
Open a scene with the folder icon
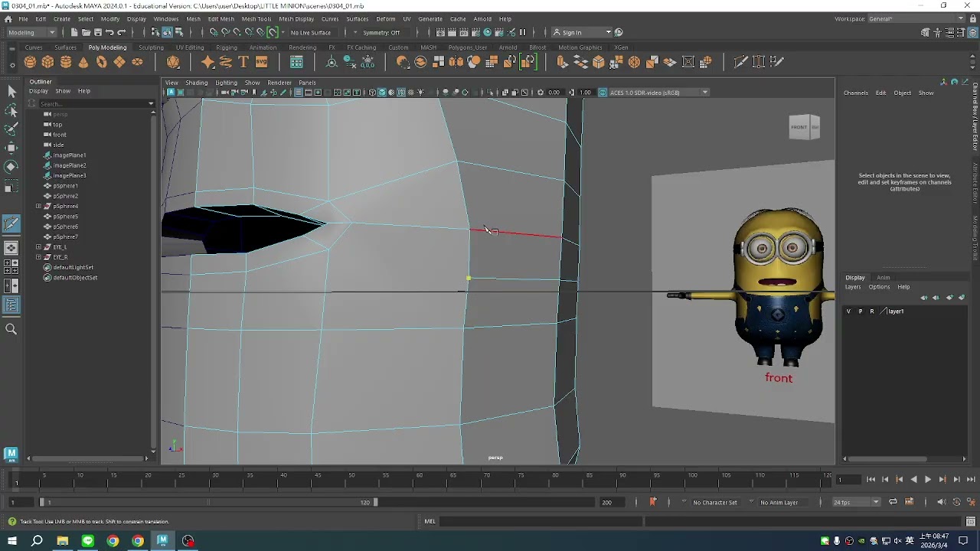click(x=87, y=32)
